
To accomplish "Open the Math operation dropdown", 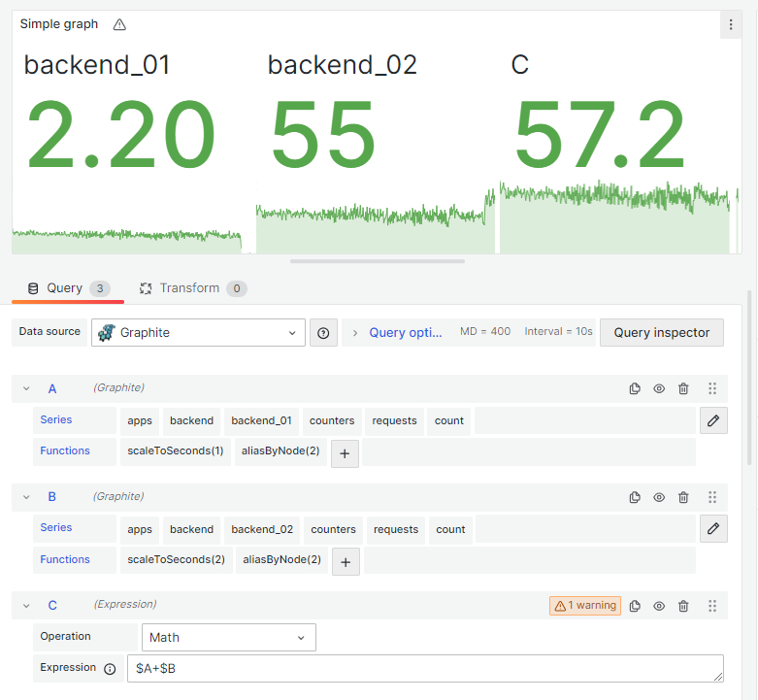I will click(229, 637).
